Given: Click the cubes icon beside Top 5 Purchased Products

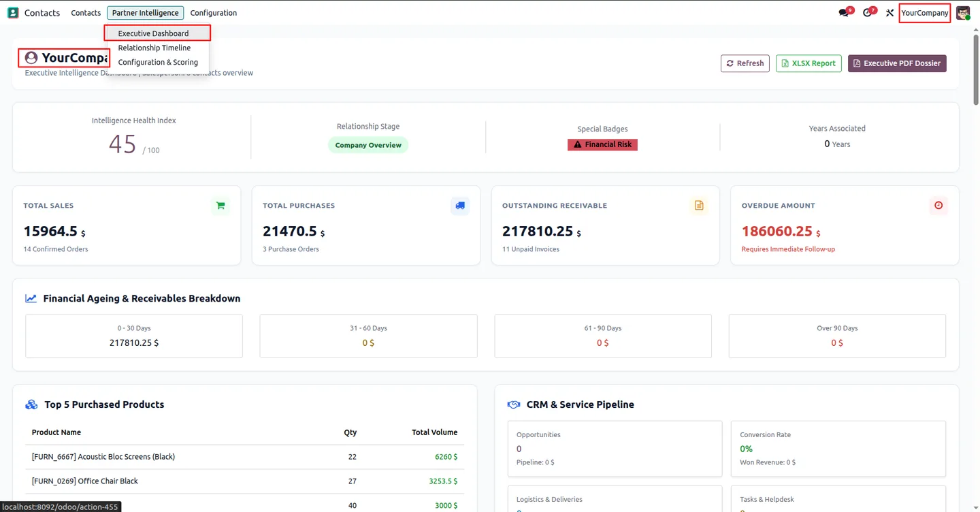Looking at the screenshot, I should click(31, 404).
